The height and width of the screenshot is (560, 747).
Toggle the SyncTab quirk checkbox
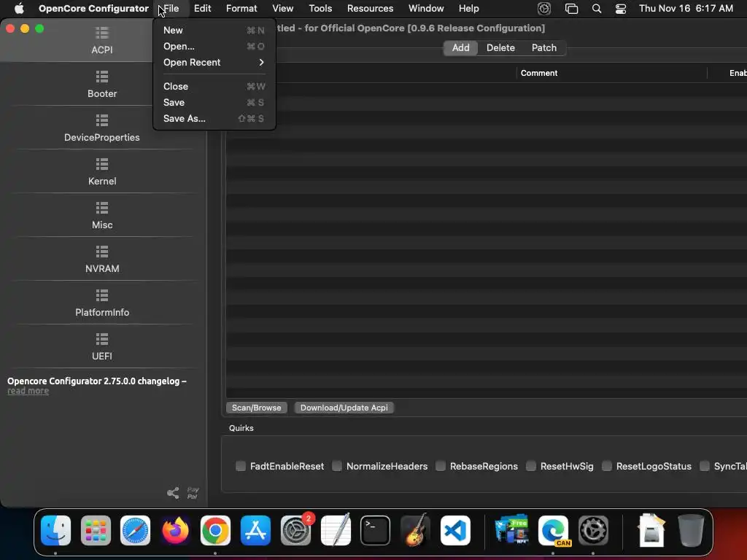click(705, 466)
